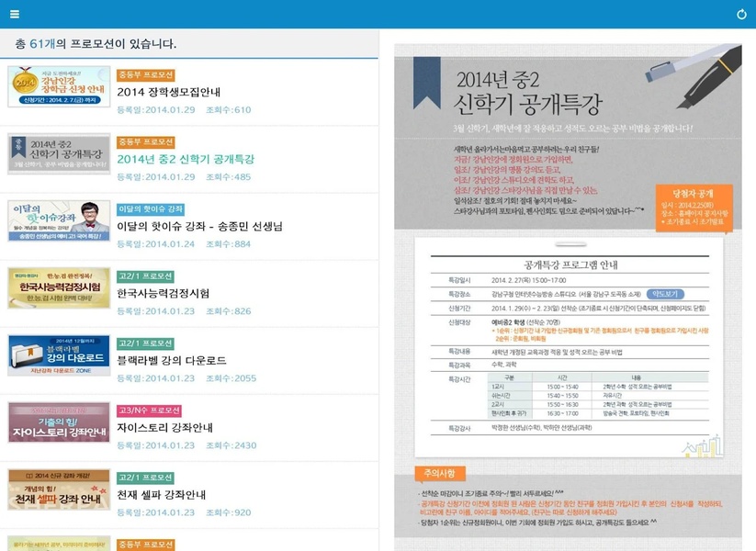Open the 블랙라벨 강의 다운로드 banner thumbnail
This screenshot has height=551, width=756.
pos(59,355)
